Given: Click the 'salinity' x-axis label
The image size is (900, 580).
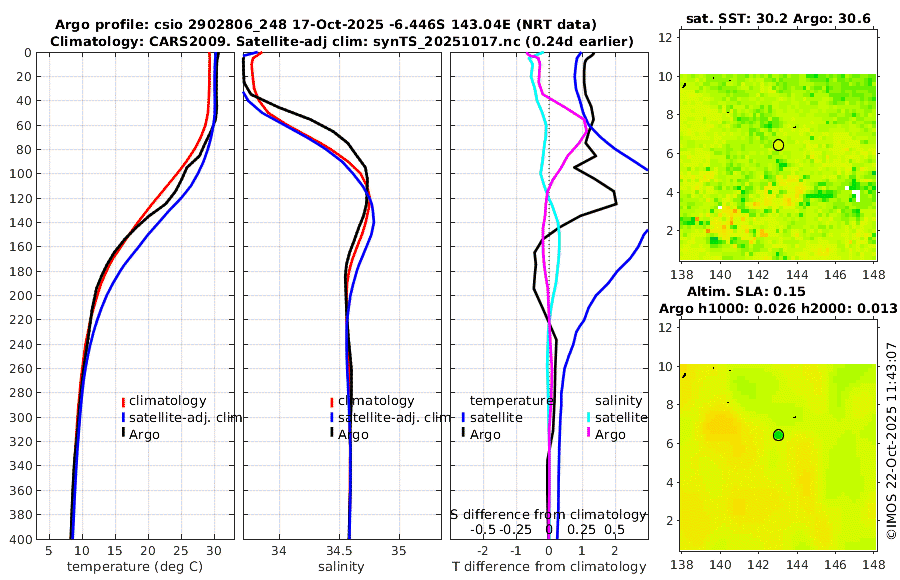Looking at the screenshot, I should (341, 567).
